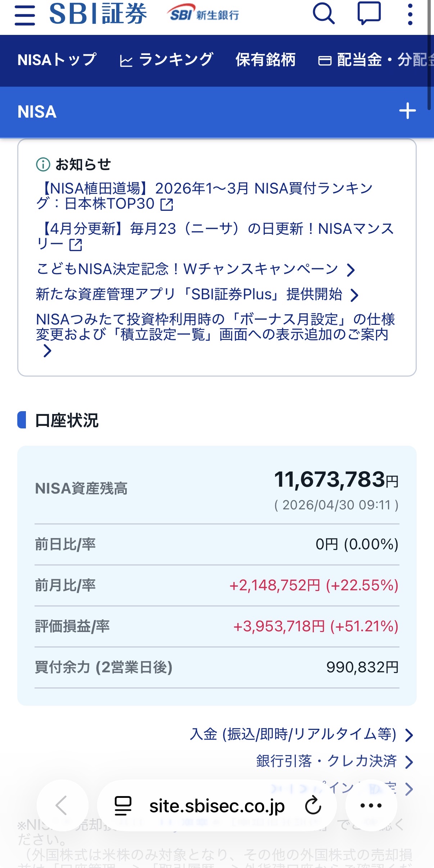Tap the SBI新生銀行 logo
This screenshot has height=868, width=434.
[203, 14]
